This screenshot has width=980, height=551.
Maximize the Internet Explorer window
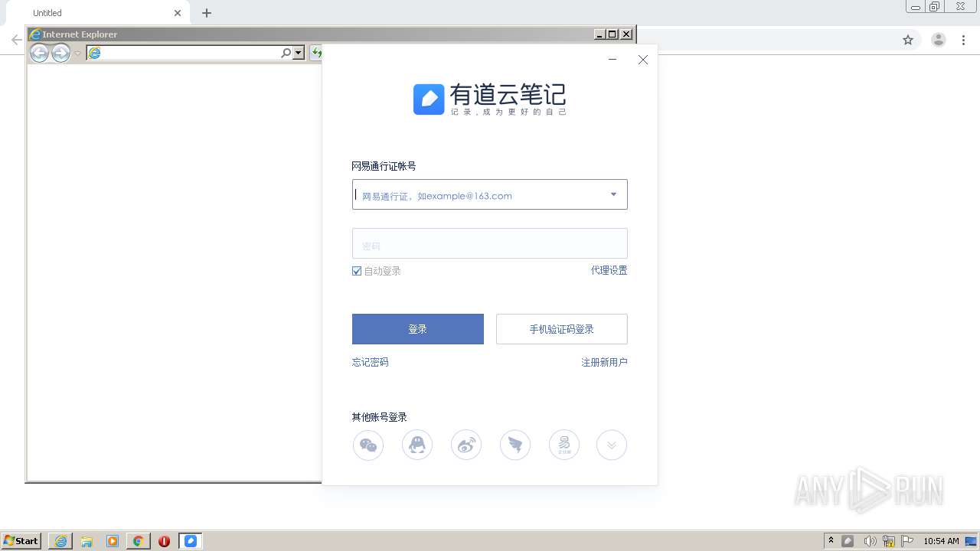point(612,34)
